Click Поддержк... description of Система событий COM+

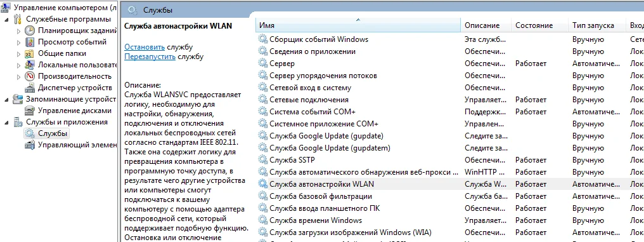point(486,112)
